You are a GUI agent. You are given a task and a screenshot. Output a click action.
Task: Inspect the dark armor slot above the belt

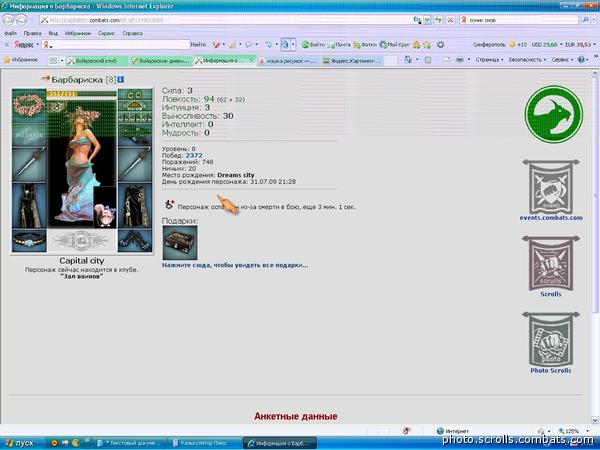pos(29,206)
